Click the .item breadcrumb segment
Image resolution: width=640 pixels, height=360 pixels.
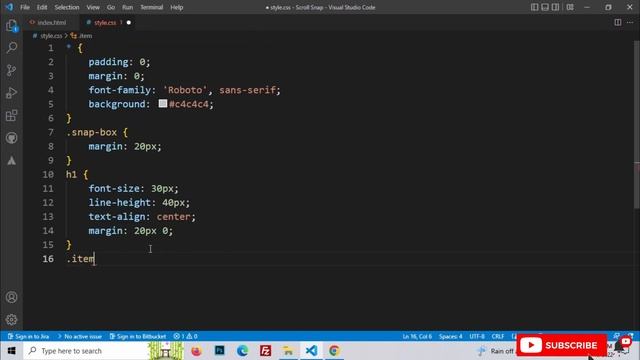[x=82, y=36]
